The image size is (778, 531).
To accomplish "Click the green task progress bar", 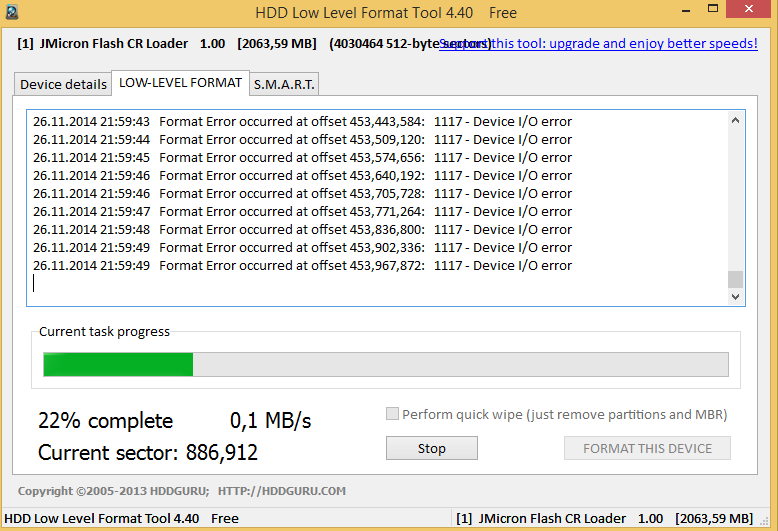I will [118, 364].
